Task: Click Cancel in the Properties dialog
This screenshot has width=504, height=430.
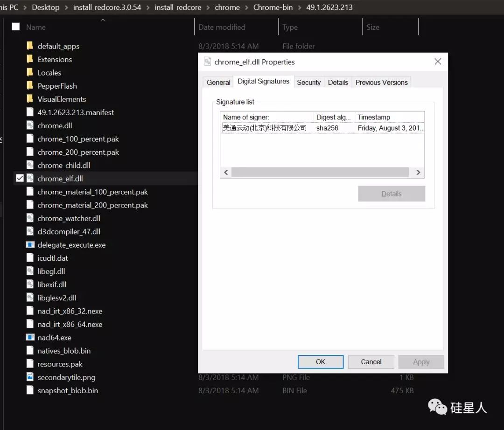Action: tap(371, 361)
